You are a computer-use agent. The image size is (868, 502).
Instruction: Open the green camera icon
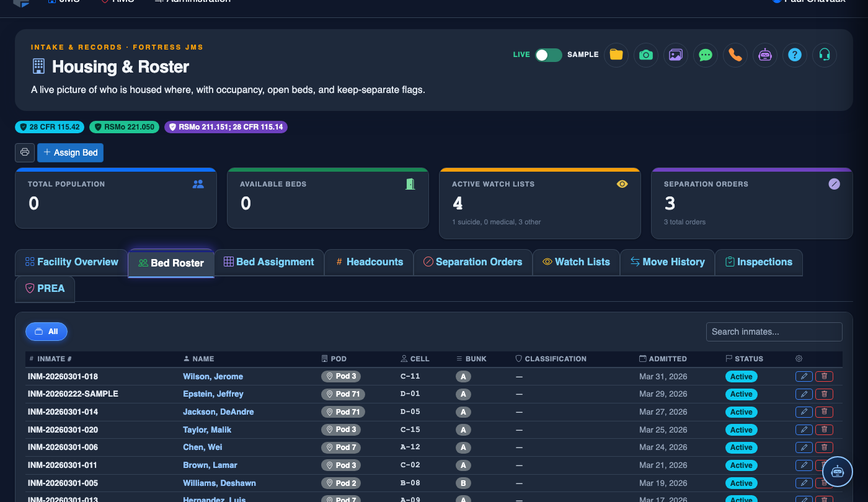point(645,55)
